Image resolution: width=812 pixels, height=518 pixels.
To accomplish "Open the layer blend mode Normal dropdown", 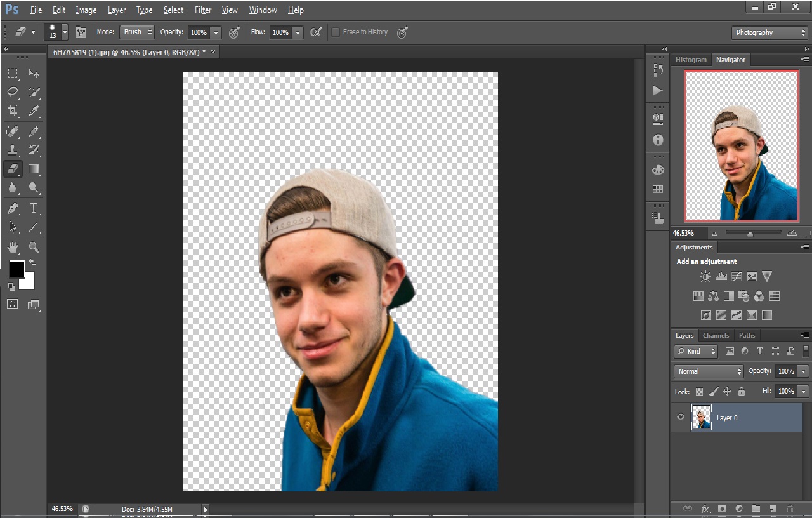I will coord(709,371).
